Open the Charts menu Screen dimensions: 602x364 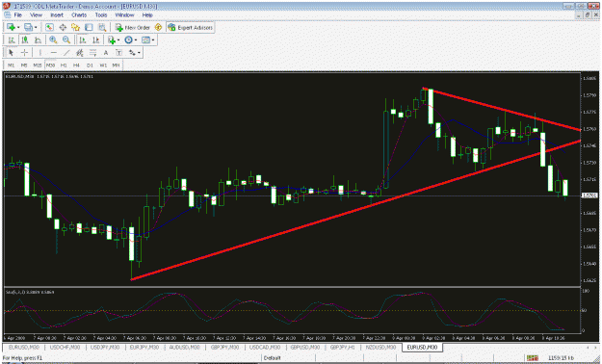tap(79, 15)
